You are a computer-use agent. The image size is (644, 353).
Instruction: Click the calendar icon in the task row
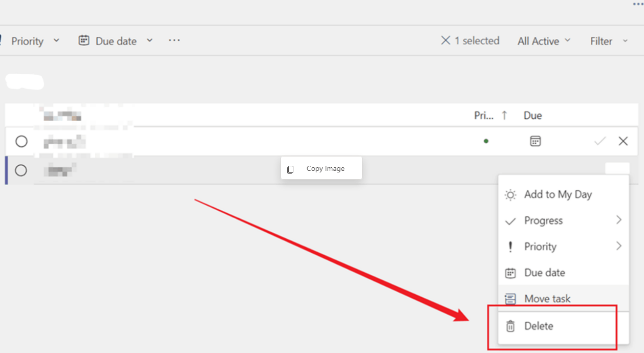(535, 141)
